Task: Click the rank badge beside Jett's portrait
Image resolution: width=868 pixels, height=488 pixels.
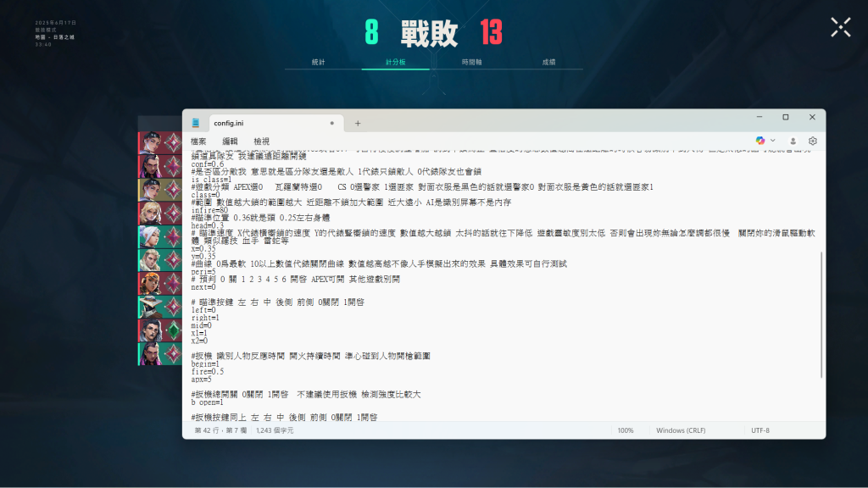Action: coord(173,236)
